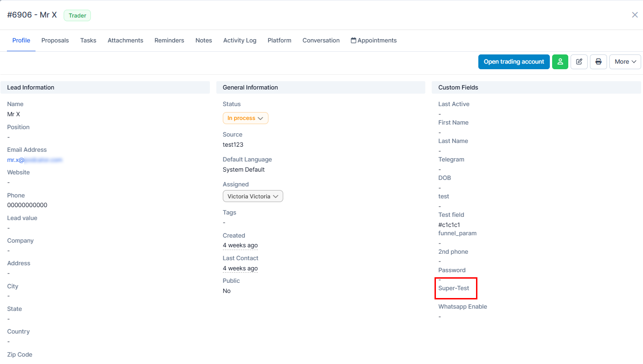Image resolution: width=643 pixels, height=364 pixels.
Task: Open the More dropdown menu
Action: (625, 62)
